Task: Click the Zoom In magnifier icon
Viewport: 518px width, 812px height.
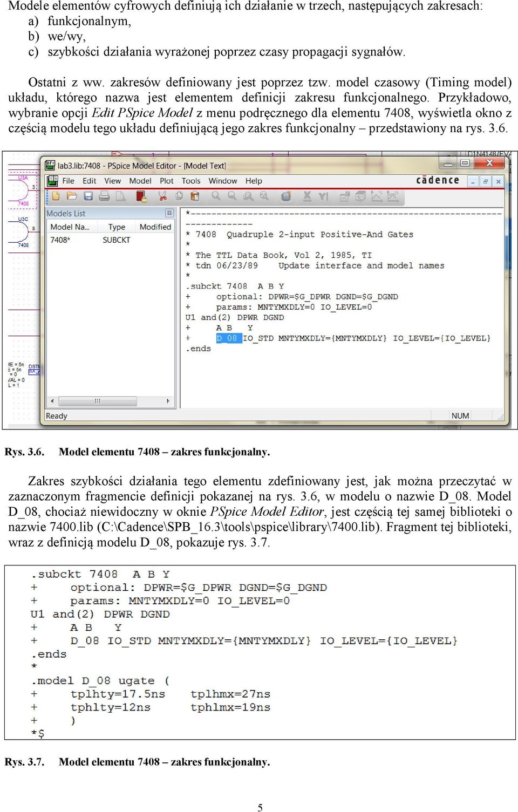Action: (x=216, y=196)
